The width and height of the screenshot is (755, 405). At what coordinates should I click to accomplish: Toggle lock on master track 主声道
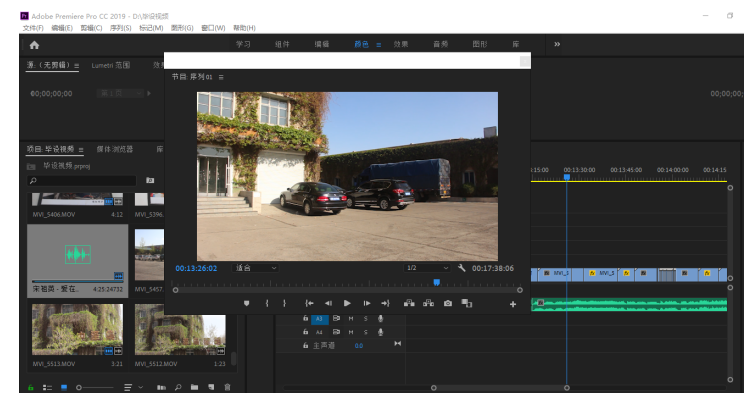305,345
